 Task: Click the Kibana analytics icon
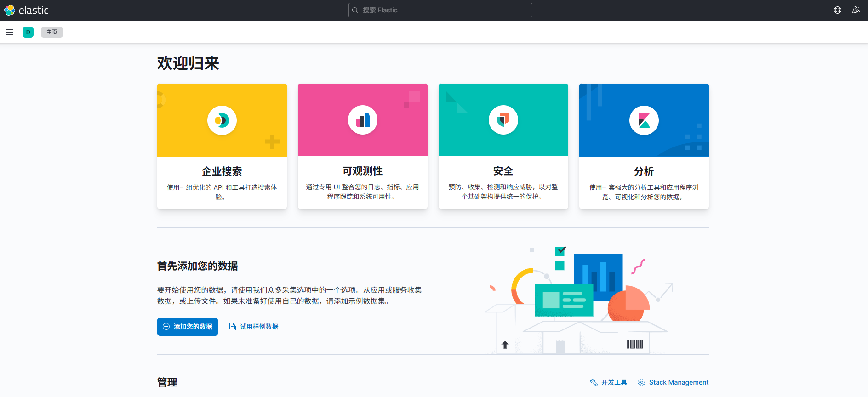coord(644,120)
